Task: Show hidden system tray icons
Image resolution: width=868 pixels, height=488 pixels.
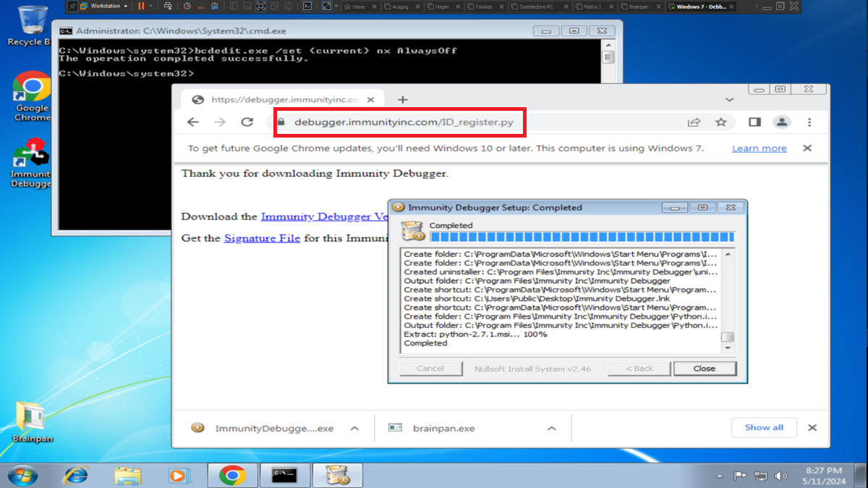Action: [x=720, y=476]
